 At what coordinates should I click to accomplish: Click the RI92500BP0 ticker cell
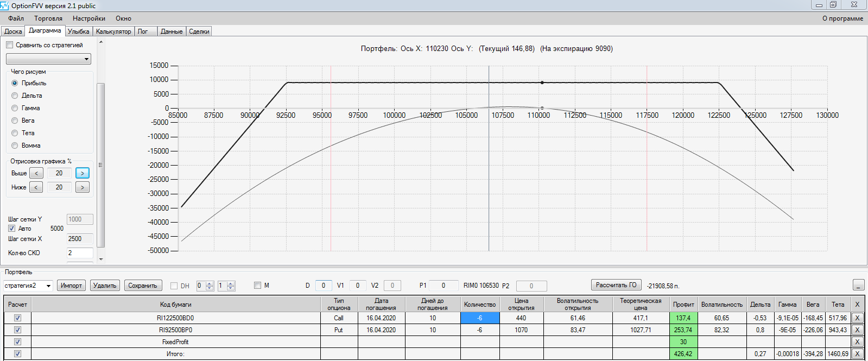(x=175, y=330)
